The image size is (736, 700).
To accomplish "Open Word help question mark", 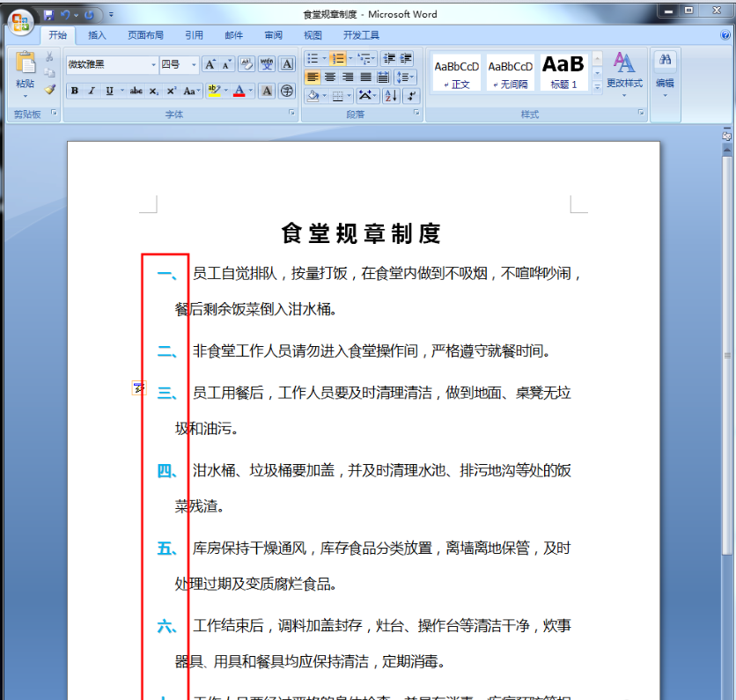I will coord(725,34).
